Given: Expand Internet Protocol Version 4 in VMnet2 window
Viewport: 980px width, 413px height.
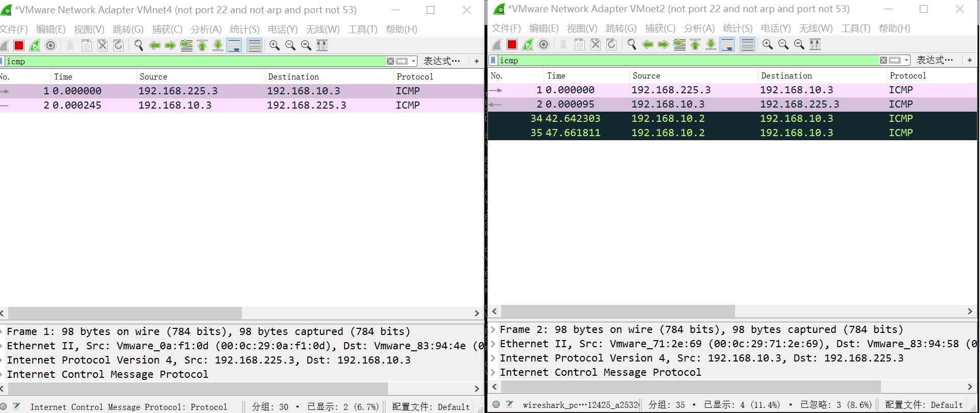Looking at the screenshot, I should [493, 358].
